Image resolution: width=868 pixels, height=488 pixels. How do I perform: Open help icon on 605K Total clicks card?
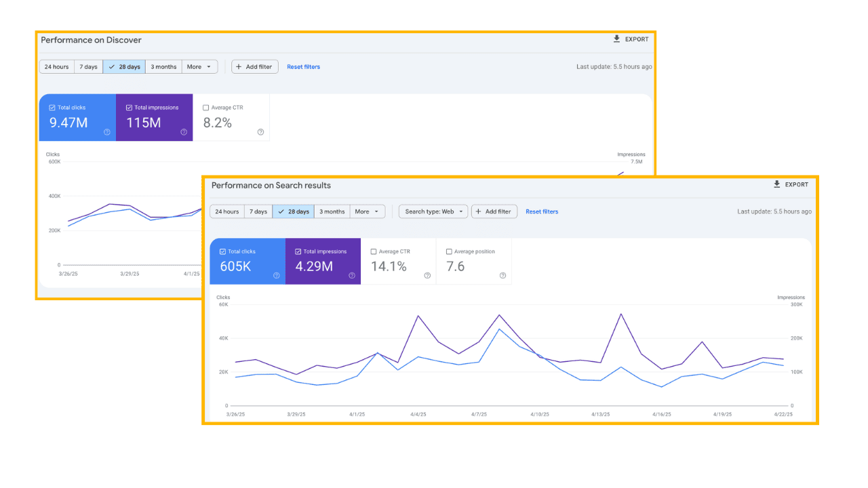pyautogui.click(x=277, y=275)
